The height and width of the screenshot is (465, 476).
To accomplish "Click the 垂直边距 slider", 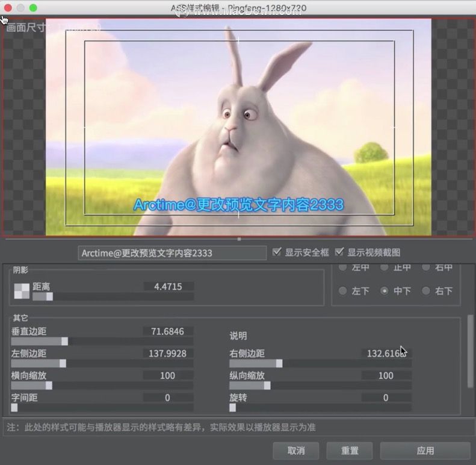I will [102, 342].
